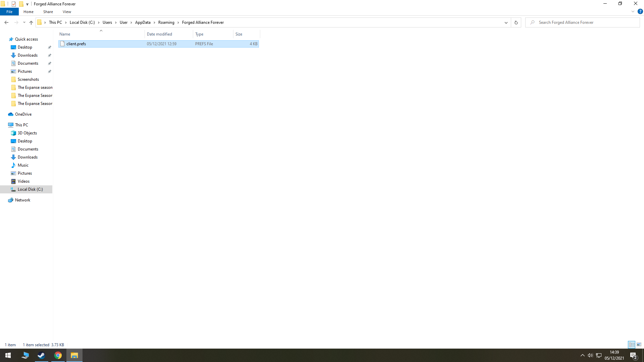Select Local Disk (C:) in sidebar

26,189
